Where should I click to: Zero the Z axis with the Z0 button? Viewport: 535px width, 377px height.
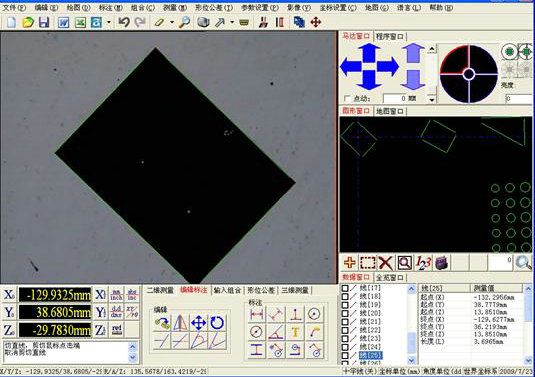pyautogui.click(x=9, y=330)
